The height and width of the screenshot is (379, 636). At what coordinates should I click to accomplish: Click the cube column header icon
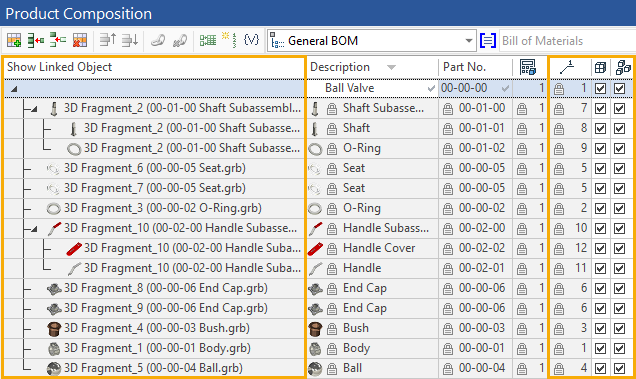600,68
